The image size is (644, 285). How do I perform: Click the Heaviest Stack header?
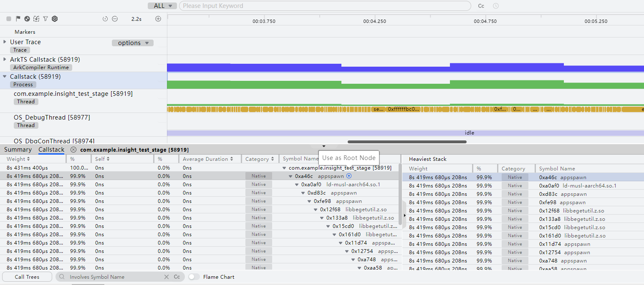pyautogui.click(x=427, y=159)
